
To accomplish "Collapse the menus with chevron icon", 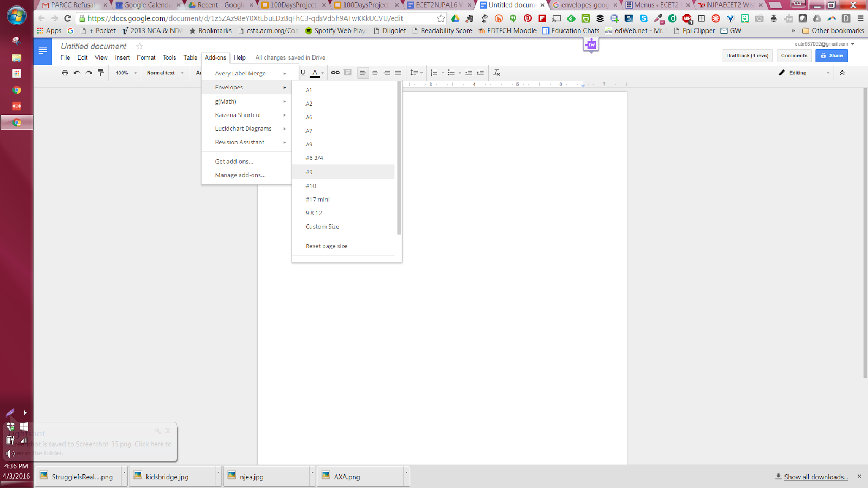I will click(x=842, y=73).
